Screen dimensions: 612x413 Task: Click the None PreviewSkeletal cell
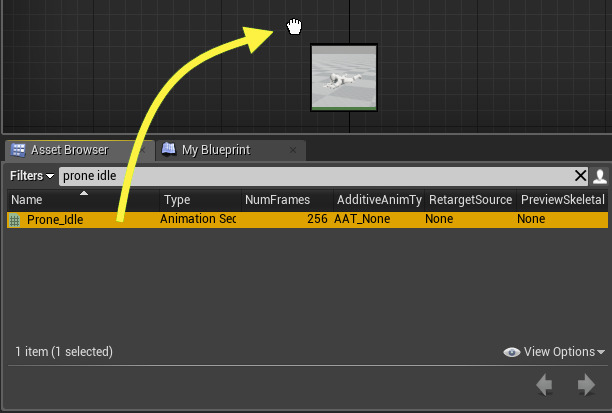tap(531, 219)
